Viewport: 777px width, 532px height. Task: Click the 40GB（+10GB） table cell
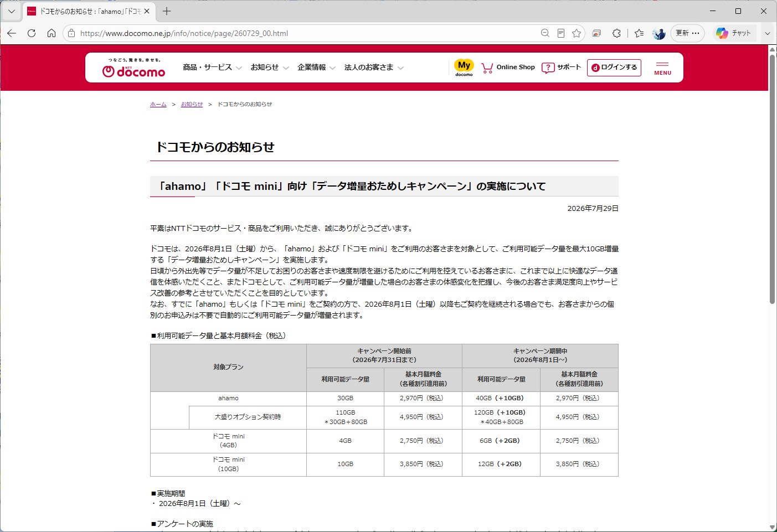[x=501, y=398]
